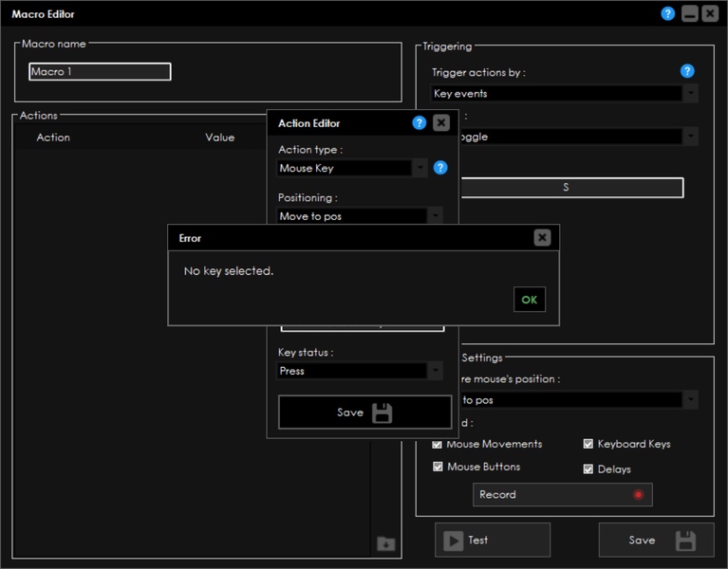This screenshot has width=728, height=569.
Task: Click the help icon in Action Editor header
Action: pos(420,123)
